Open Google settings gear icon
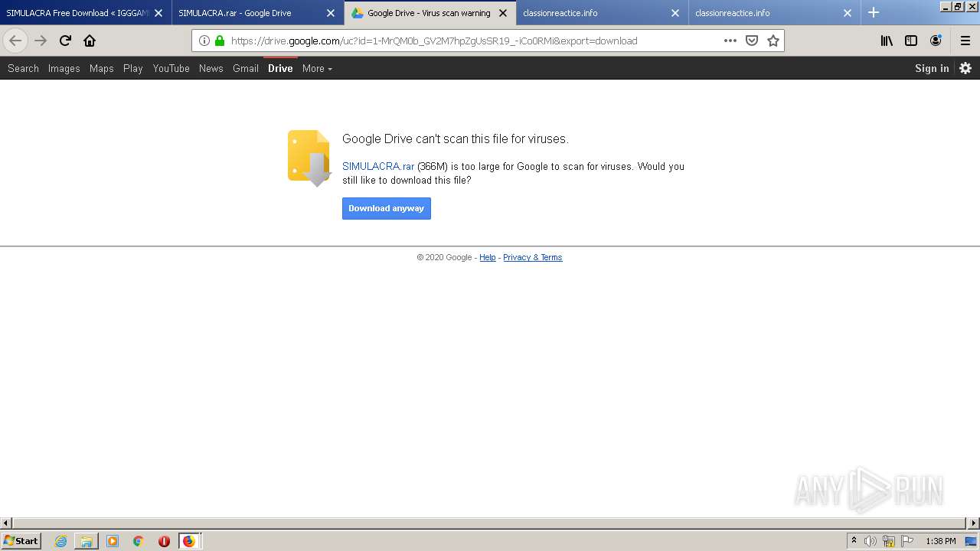This screenshot has width=980, height=551. (965, 68)
